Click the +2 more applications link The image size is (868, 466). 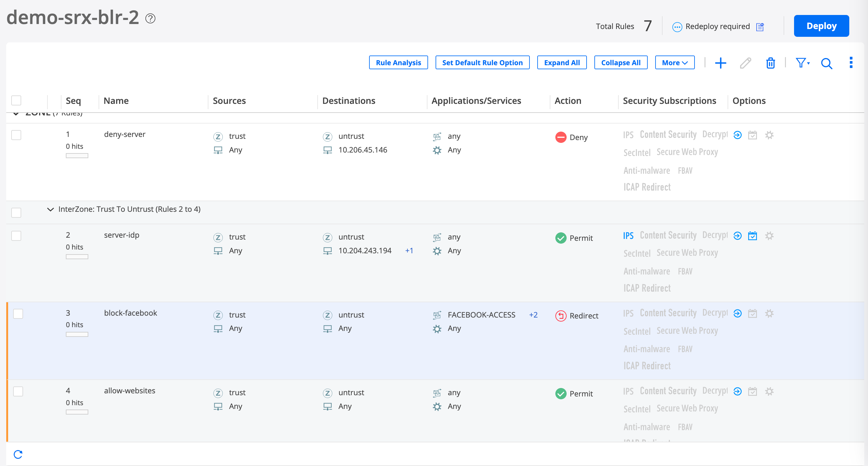(x=533, y=315)
